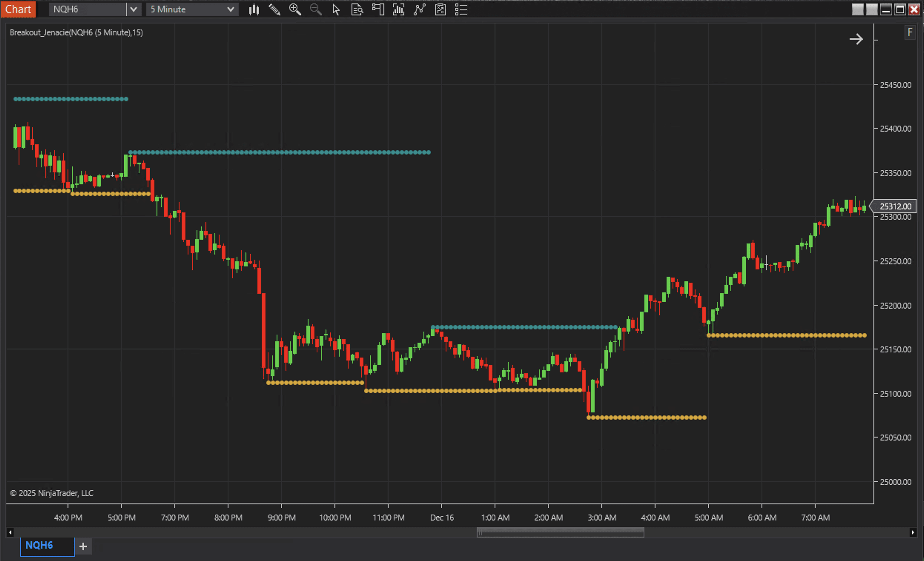Open the Chart Trader icon
This screenshot has height=561, width=924.
378,10
